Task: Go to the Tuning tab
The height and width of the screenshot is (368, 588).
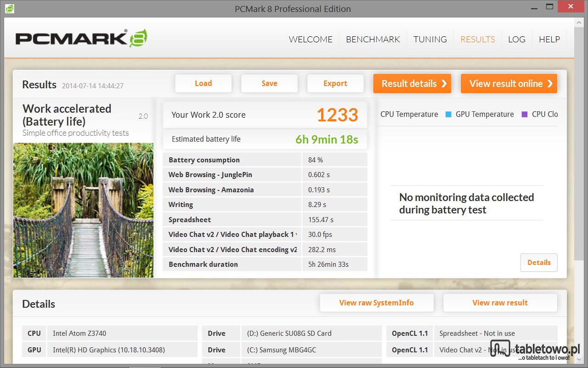Action: coord(430,39)
